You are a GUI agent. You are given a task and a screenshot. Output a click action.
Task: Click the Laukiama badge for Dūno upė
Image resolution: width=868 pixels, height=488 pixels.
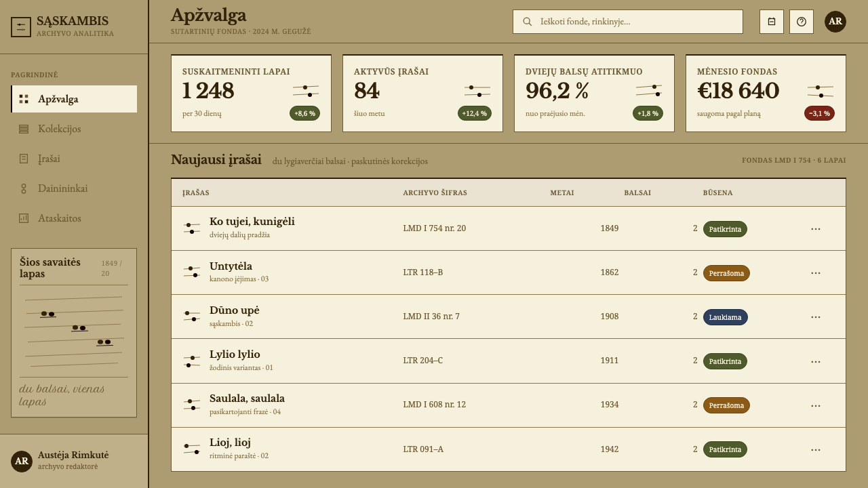726,317
